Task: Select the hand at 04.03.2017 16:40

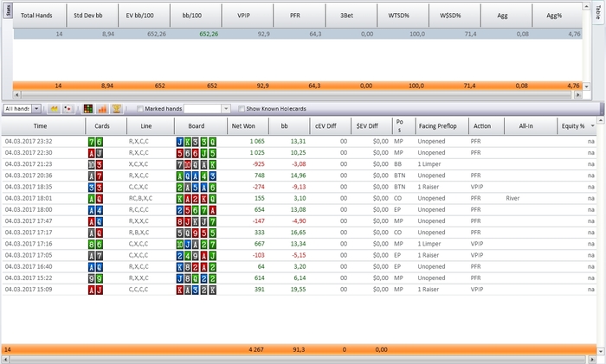Action: pos(300,266)
